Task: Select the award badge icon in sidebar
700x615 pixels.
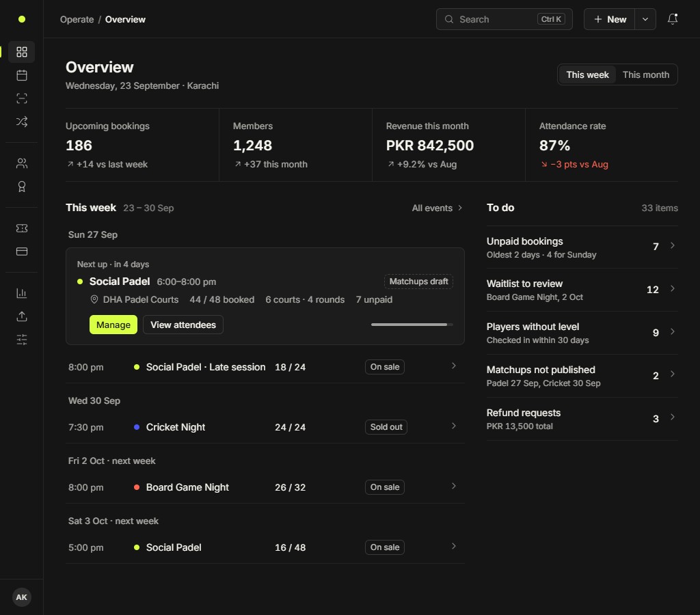Action: click(x=21, y=187)
